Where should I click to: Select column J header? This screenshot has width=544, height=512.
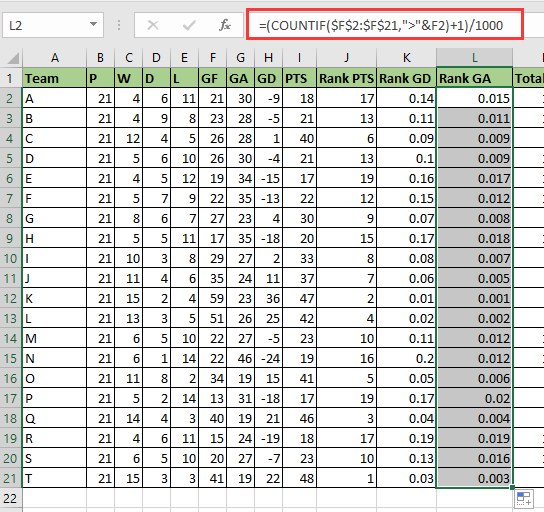coord(346,58)
